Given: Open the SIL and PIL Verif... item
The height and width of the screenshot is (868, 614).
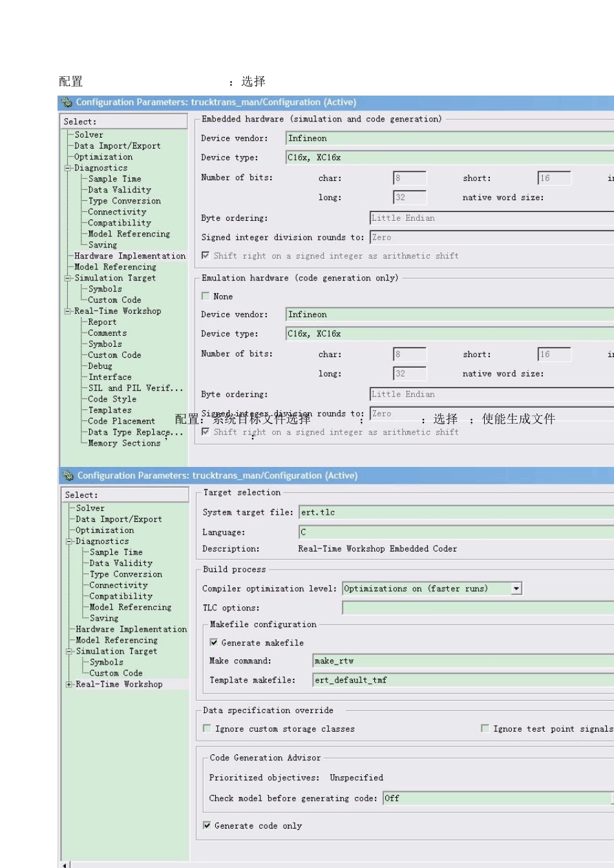Looking at the screenshot, I should coord(135,388).
